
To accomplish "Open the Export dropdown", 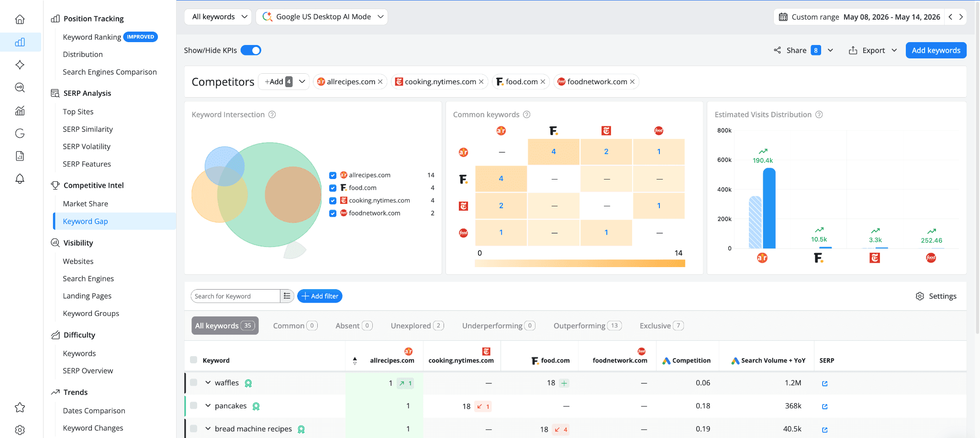I will click(873, 50).
